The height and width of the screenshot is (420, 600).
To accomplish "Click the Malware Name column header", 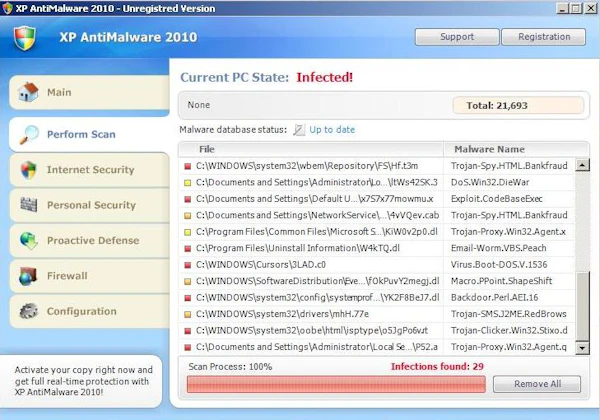I will coord(489,149).
